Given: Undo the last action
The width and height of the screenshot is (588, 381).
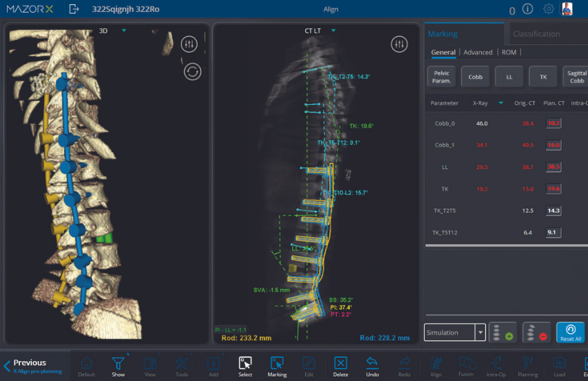Looking at the screenshot, I should click(x=372, y=366).
